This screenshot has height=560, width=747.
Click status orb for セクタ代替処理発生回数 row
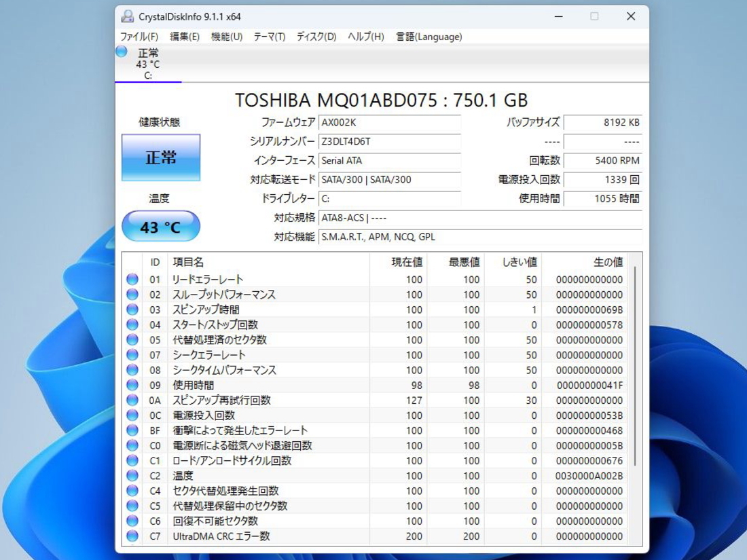(132, 491)
